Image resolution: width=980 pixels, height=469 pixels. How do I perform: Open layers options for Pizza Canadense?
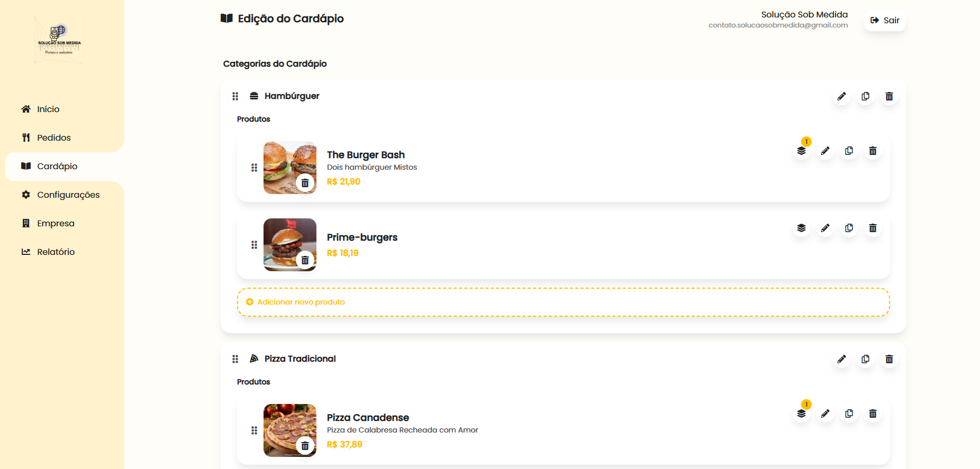tap(801, 413)
